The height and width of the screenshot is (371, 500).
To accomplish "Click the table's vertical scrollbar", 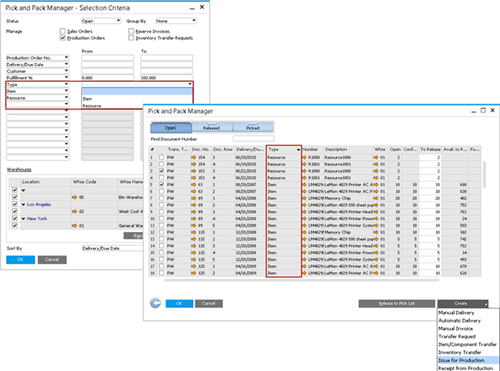I will point(484,174).
